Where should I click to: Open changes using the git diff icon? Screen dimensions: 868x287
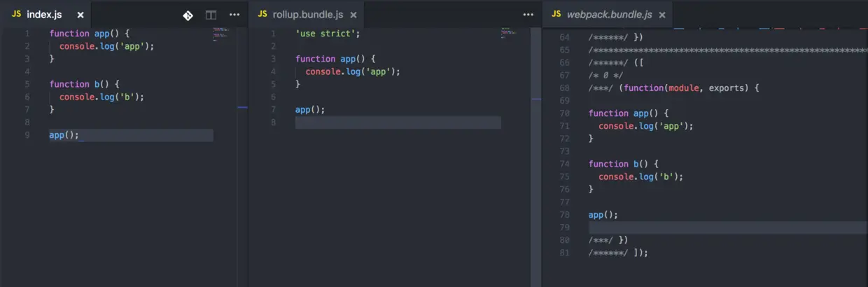click(188, 15)
